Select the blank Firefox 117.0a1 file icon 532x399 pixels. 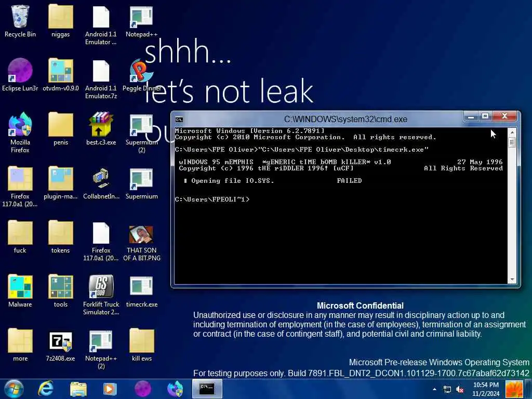[x=101, y=241]
